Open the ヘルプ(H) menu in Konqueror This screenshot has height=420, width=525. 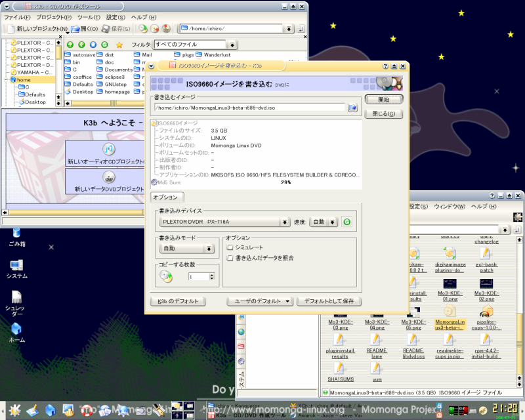tap(484, 206)
